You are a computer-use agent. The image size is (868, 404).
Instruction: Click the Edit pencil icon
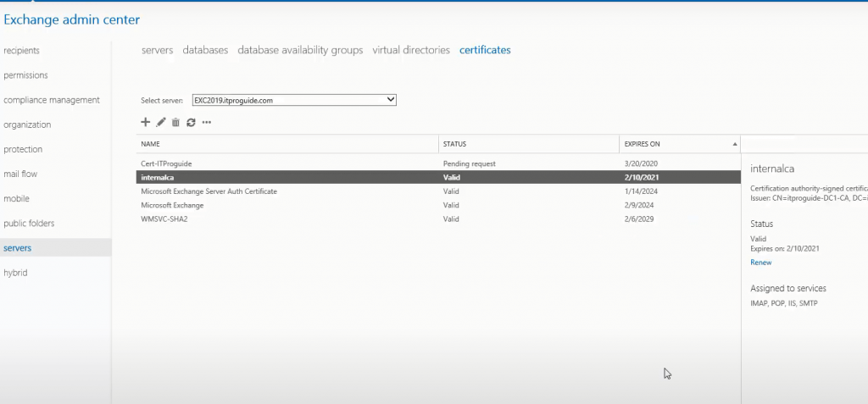click(160, 122)
